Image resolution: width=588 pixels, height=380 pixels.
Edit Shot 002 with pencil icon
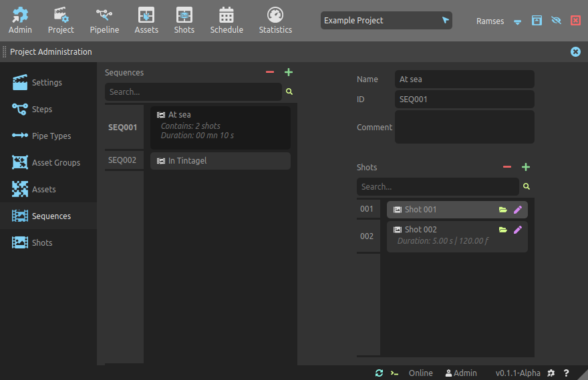pyautogui.click(x=518, y=230)
